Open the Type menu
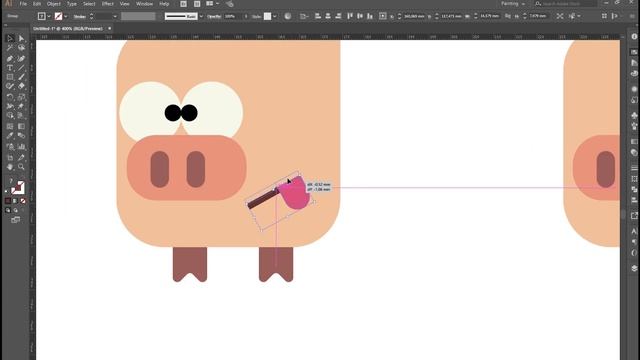 [x=72, y=4]
